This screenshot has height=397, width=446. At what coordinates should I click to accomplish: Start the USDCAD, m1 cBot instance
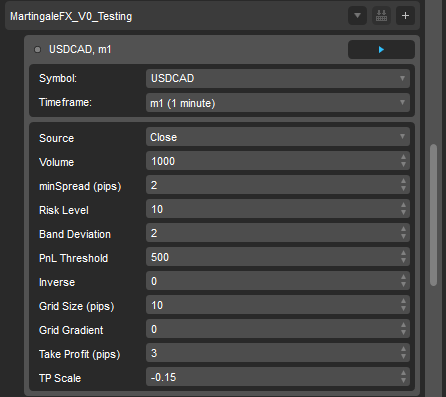(x=381, y=50)
